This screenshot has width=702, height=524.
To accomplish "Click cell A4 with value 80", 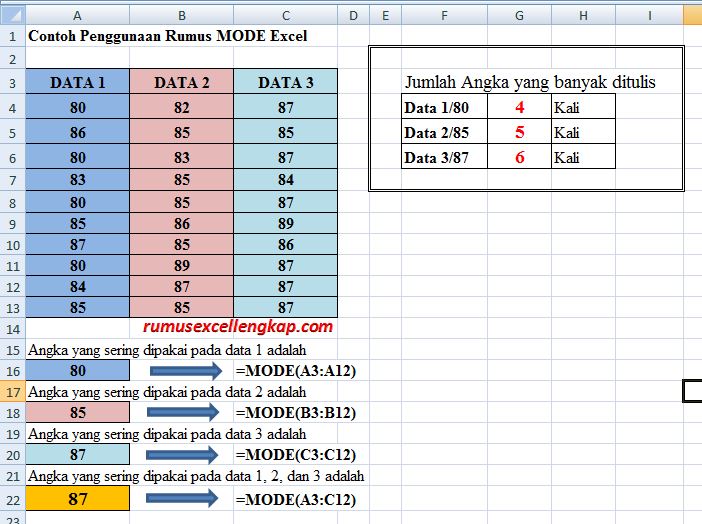I will point(77,107).
